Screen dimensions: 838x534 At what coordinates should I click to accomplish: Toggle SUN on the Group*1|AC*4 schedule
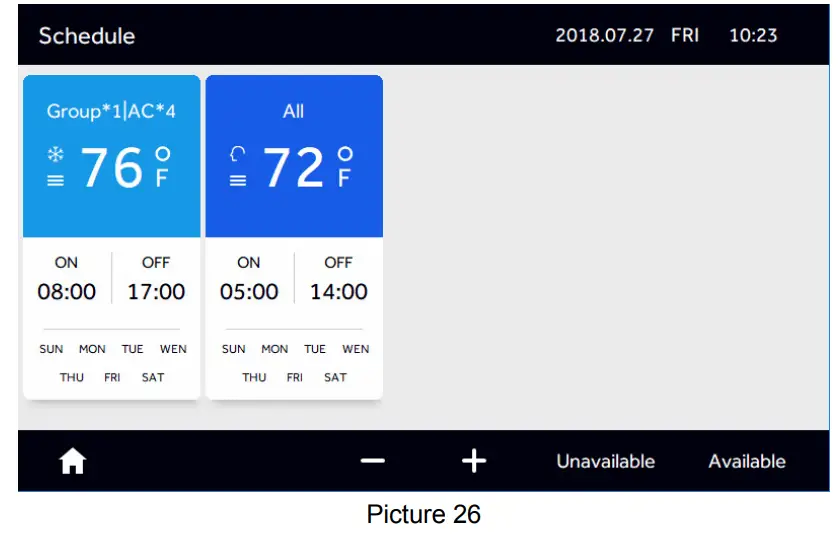tap(51, 349)
